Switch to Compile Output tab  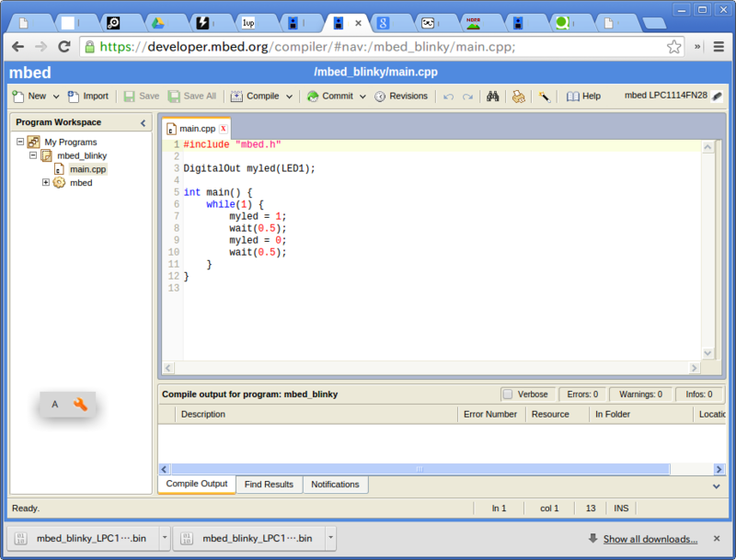point(197,484)
